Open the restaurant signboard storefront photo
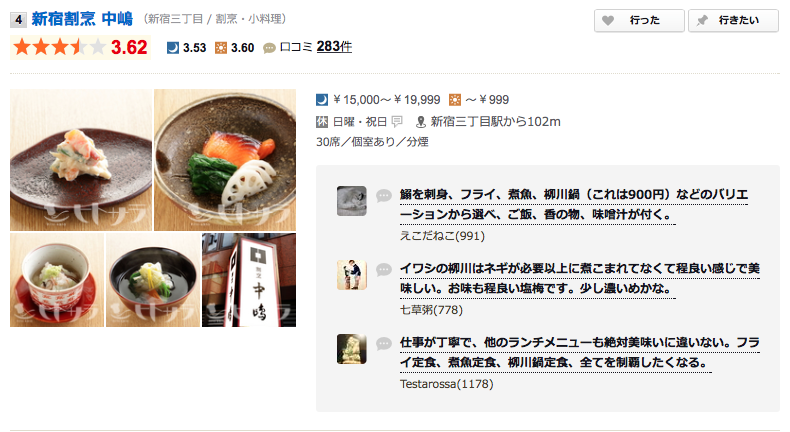 (x=249, y=280)
